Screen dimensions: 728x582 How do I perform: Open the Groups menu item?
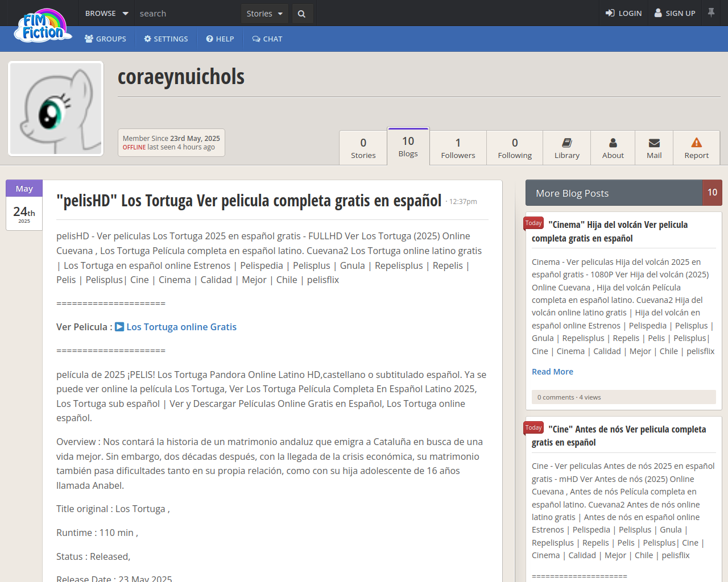pyautogui.click(x=105, y=39)
